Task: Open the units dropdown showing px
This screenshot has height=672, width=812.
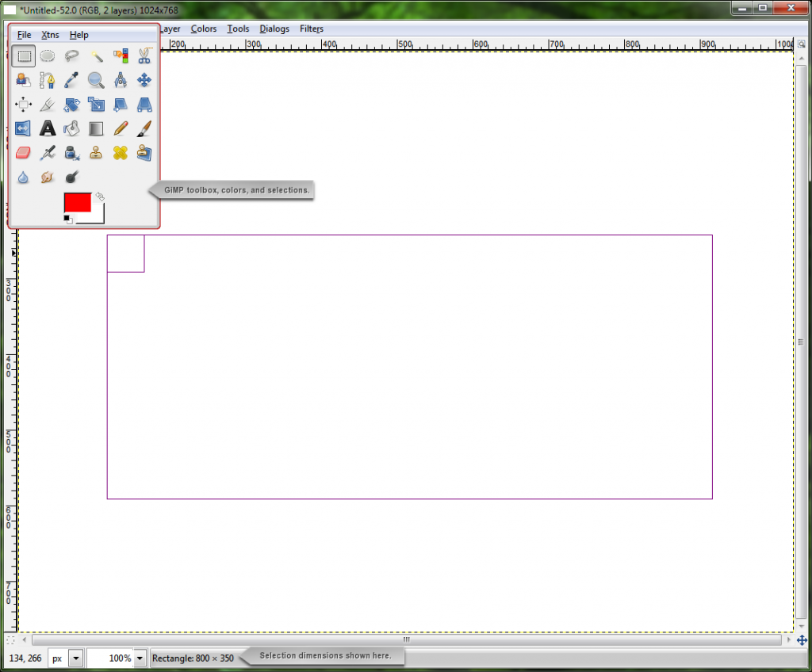Action: pos(66,658)
